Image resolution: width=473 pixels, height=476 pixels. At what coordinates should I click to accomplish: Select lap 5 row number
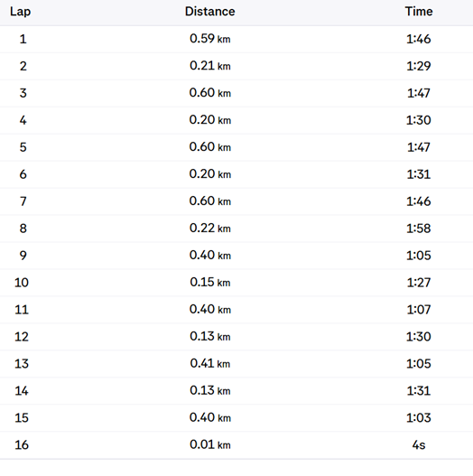[23, 147]
